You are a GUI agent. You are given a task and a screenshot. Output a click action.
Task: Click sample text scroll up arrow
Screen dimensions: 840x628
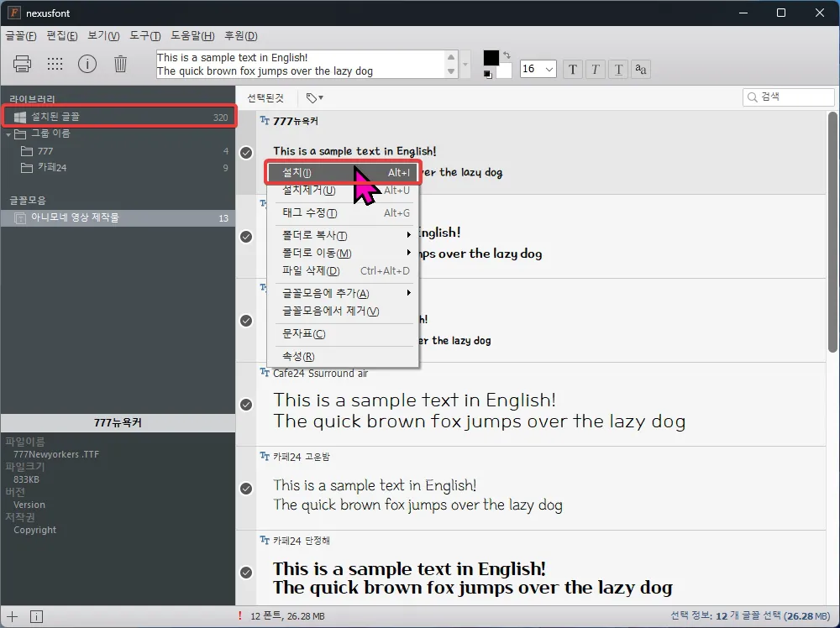[451, 57]
